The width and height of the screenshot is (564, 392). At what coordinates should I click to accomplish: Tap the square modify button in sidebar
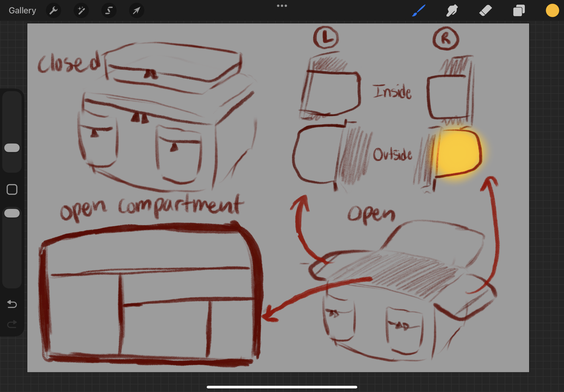(12, 189)
